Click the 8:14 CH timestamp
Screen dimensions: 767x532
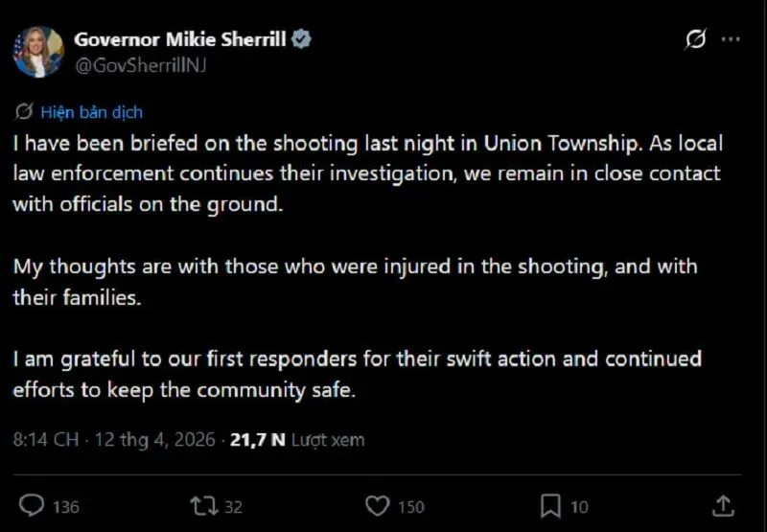pyautogui.click(x=48, y=440)
